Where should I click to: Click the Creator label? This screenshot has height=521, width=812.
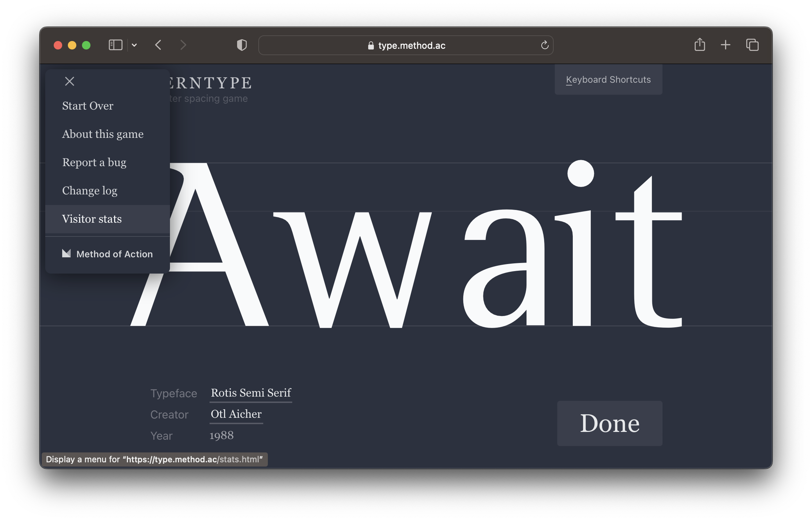click(169, 415)
